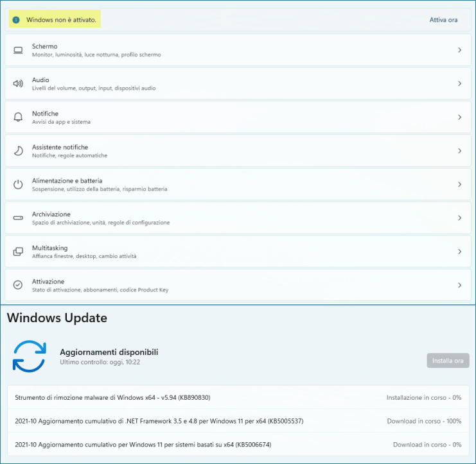Click the Multitasking windows icon
The image size is (476, 464).
pos(18,252)
